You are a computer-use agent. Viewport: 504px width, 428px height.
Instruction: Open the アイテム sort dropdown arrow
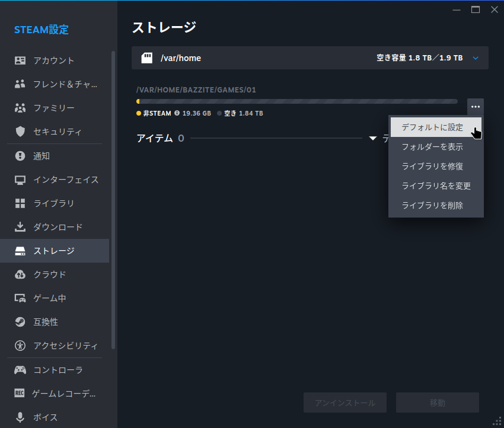[373, 138]
